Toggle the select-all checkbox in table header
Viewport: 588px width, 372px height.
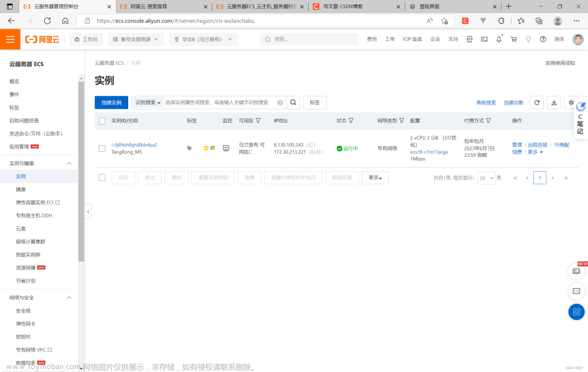click(x=102, y=121)
